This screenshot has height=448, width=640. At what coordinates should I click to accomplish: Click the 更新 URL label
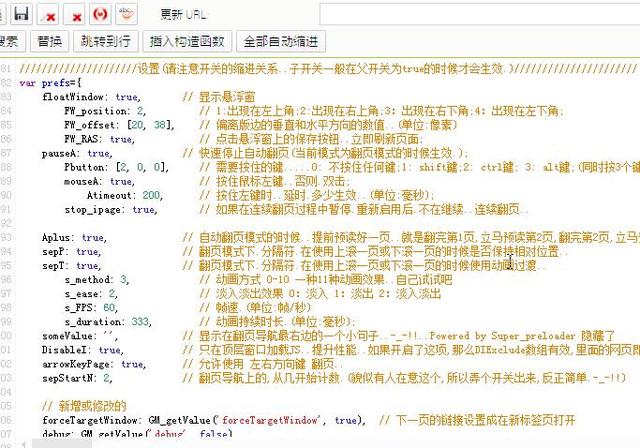(x=183, y=15)
